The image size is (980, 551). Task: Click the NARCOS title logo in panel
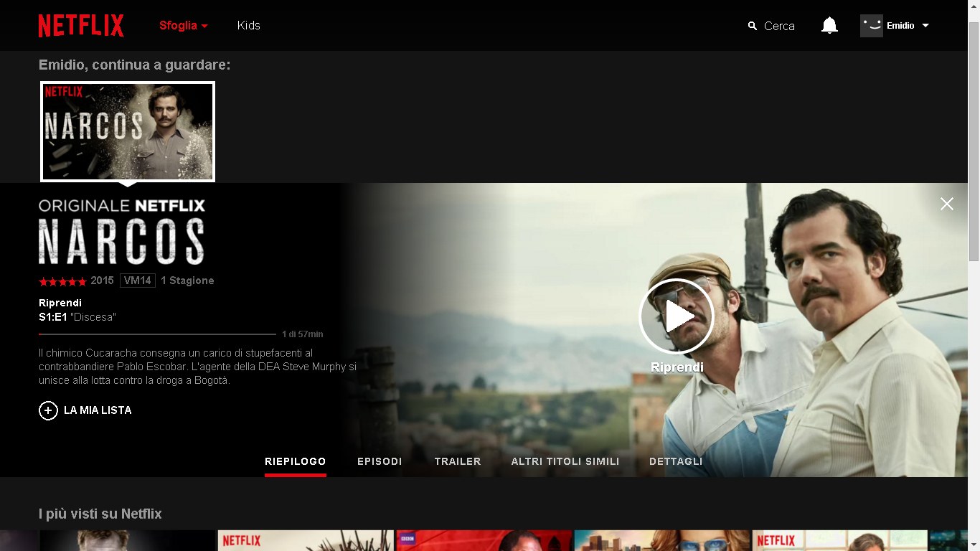pos(122,242)
